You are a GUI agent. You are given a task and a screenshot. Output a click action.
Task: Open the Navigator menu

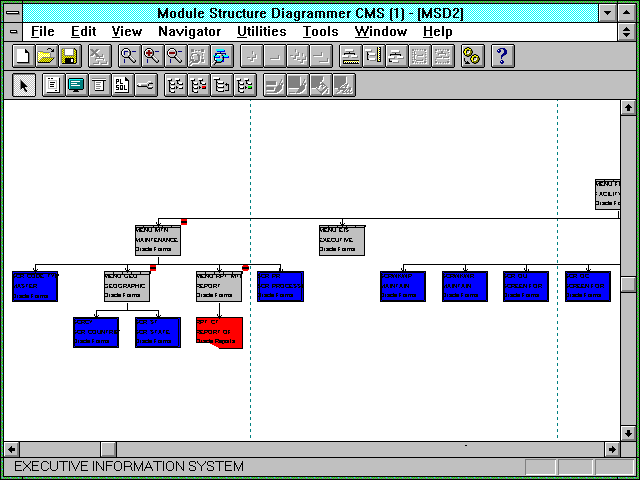[x=189, y=32]
